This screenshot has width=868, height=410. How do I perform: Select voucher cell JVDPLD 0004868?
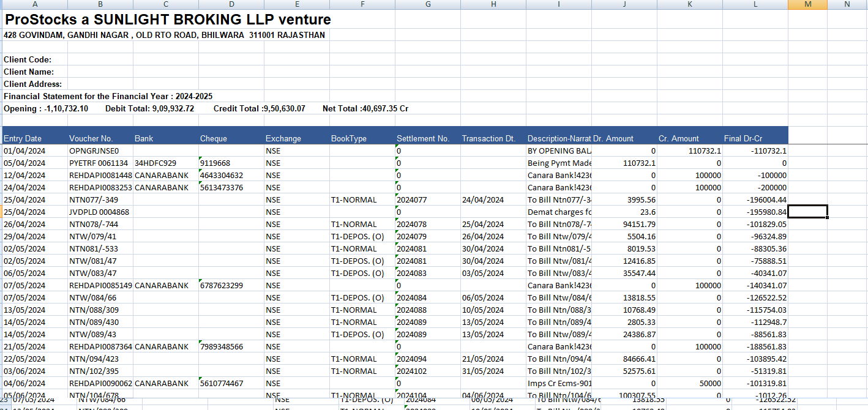[100, 212]
